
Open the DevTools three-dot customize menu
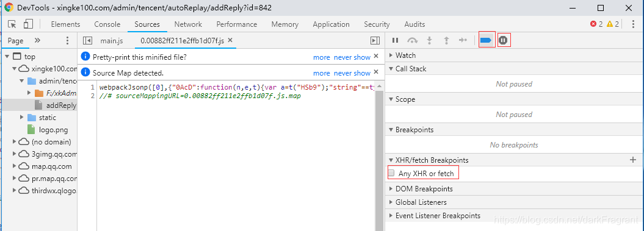[633, 24]
